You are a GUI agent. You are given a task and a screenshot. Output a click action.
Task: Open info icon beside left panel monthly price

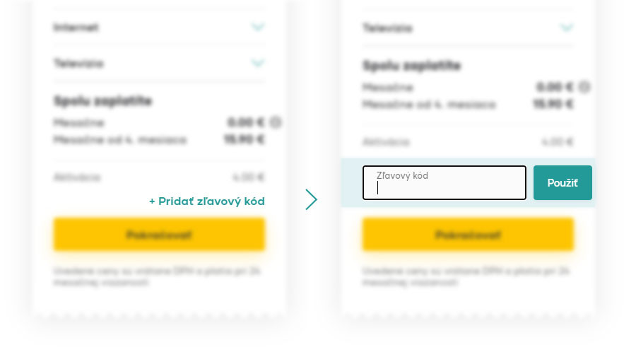click(x=276, y=122)
